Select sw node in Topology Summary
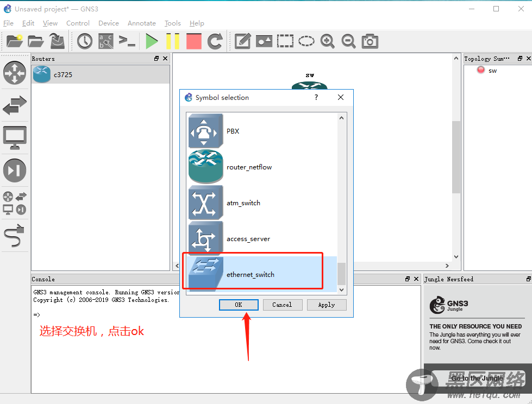The image size is (532, 404). click(x=493, y=71)
